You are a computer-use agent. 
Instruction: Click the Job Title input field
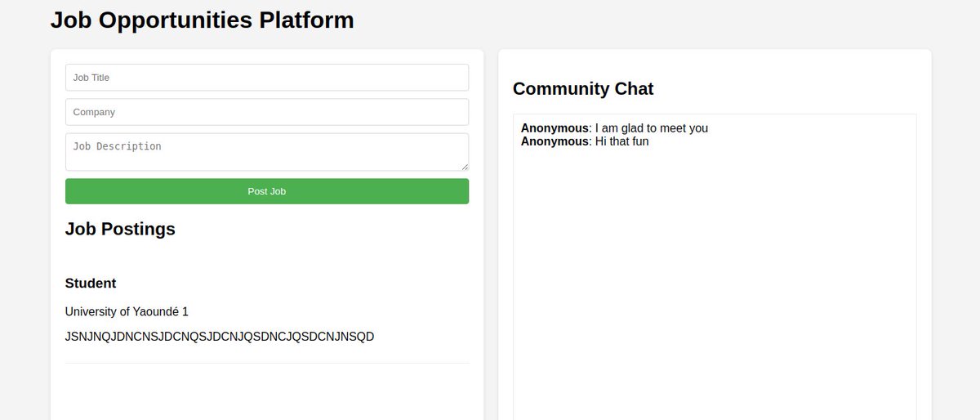(x=267, y=78)
